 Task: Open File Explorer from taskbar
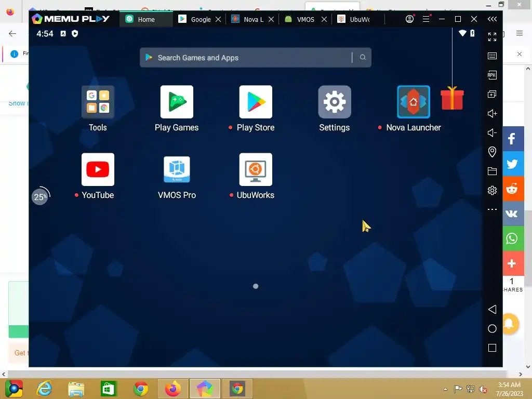(76, 389)
